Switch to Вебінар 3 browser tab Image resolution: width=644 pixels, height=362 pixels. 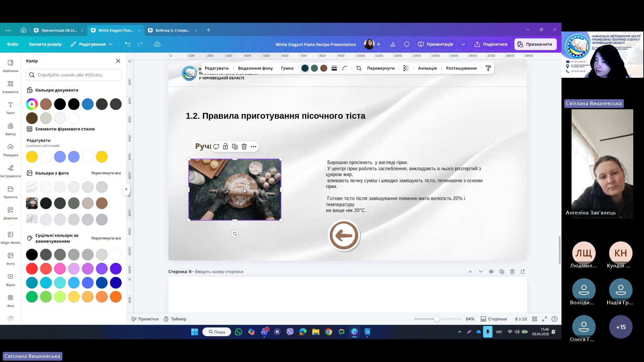(x=172, y=30)
